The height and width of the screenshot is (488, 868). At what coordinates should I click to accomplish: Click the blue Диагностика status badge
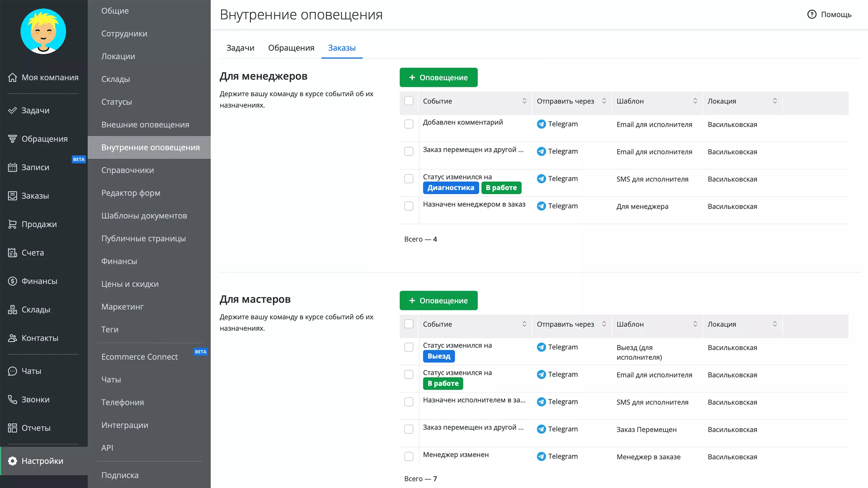tap(451, 188)
